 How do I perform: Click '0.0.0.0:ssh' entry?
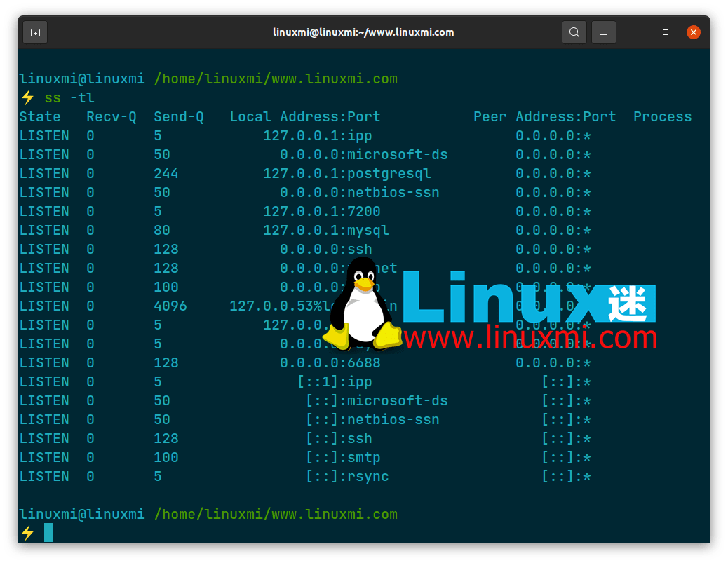point(326,250)
